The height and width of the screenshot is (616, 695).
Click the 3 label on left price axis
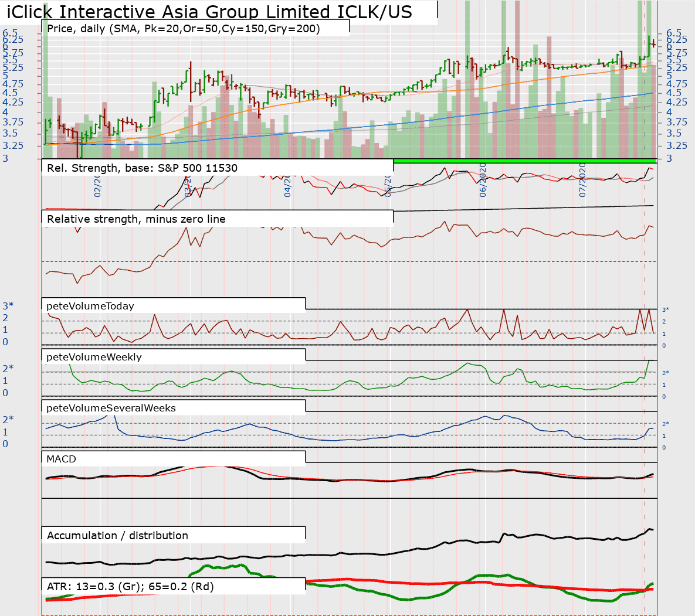(x=5, y=158)
